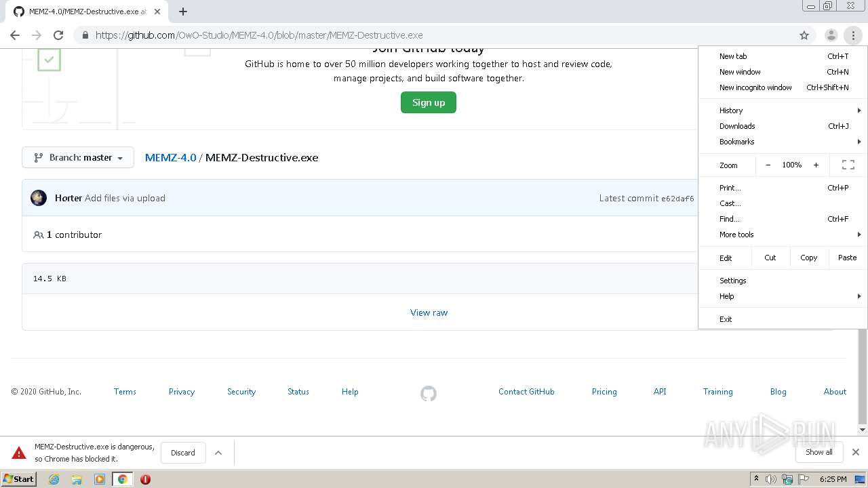The height and width of the screenshot is (488, 868).
Task: Click the Chrome icon on the taskbar
Action: (123, 479)
